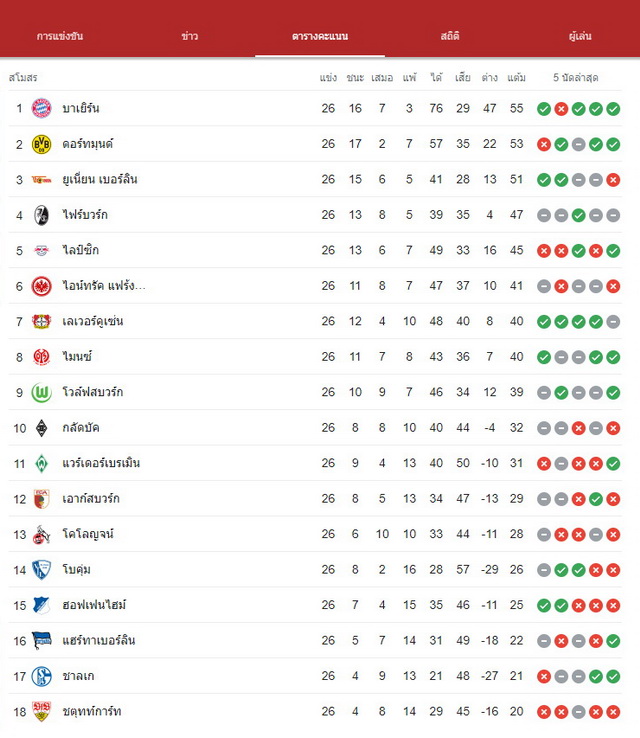Click the team name บาเยิร์น
This screenshot has height=738, width=640.
pos(81,108)
